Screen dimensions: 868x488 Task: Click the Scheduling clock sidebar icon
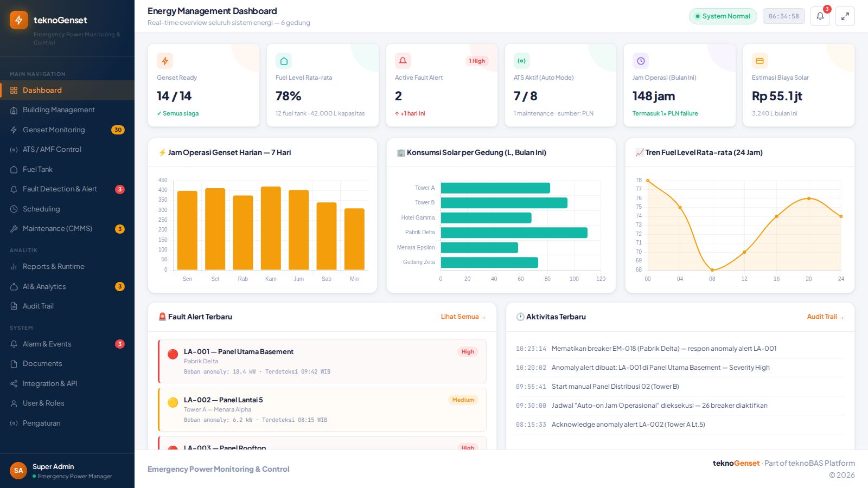click(x=14, y=209)
